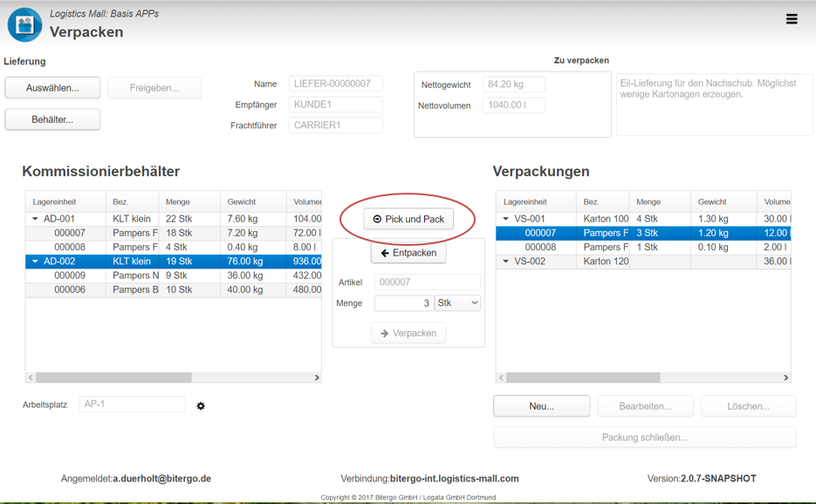This screenshot has width=816, height=504.
Task: Collapse the AD-002 container row
Action: [35, 261]
